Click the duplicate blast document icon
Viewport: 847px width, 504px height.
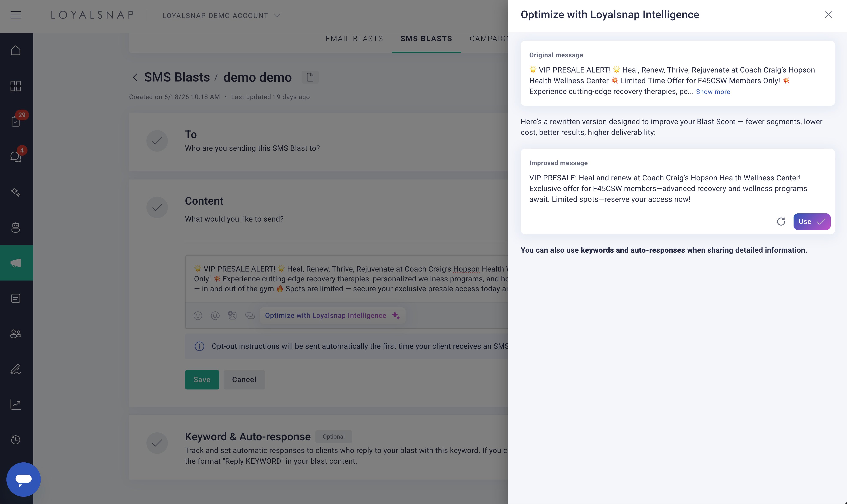coord(310,77)
